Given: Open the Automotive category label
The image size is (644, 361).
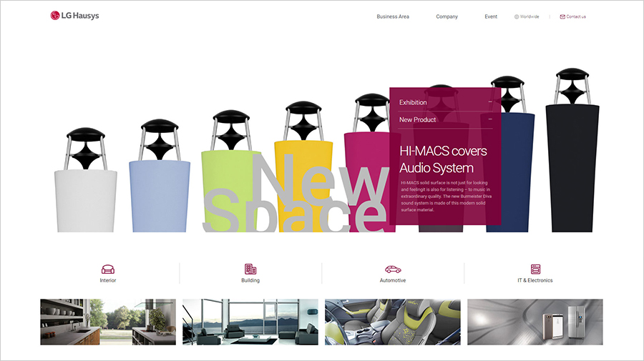Looking at the screenshot, I should (x=393, y=281).
